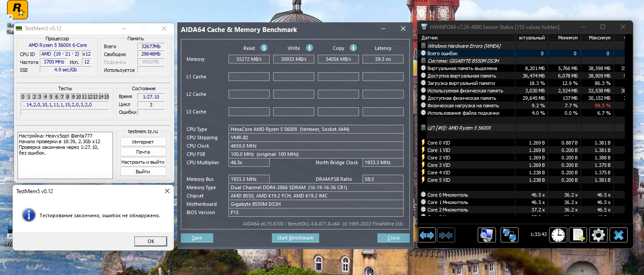
Task: Click Save in AIDA64 benchmark window
Action: point(197,238)
